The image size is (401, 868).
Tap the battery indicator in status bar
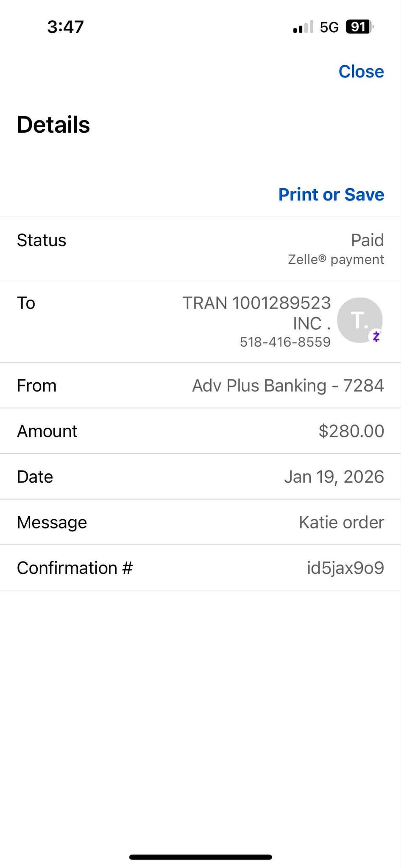tap(359, 27)
